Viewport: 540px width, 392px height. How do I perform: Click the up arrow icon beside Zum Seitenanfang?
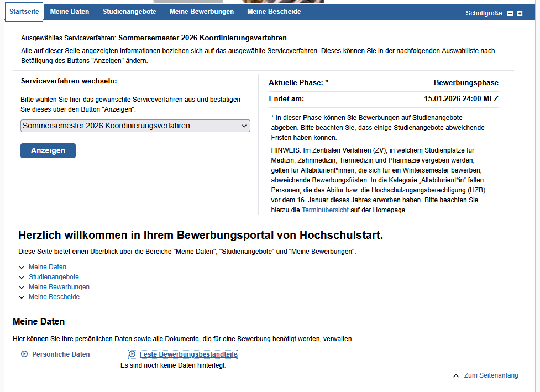[x=456, y=376]
